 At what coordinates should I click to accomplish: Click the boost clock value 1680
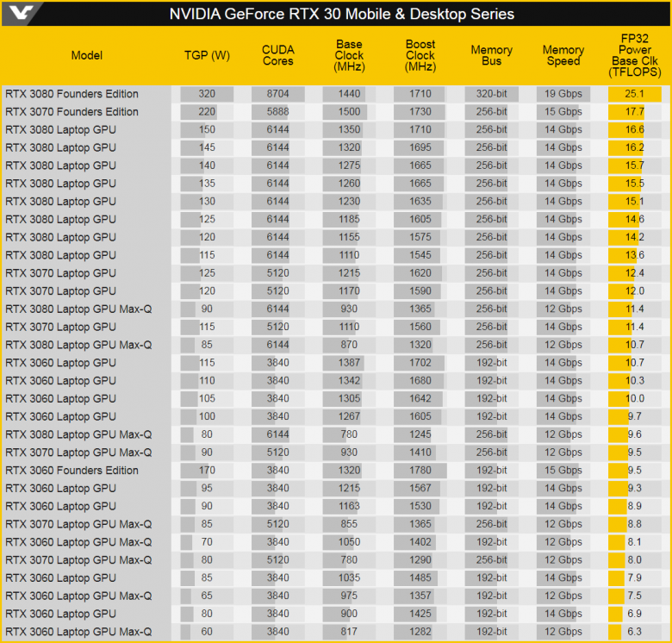pyautogui.click(x=420, y=381)
